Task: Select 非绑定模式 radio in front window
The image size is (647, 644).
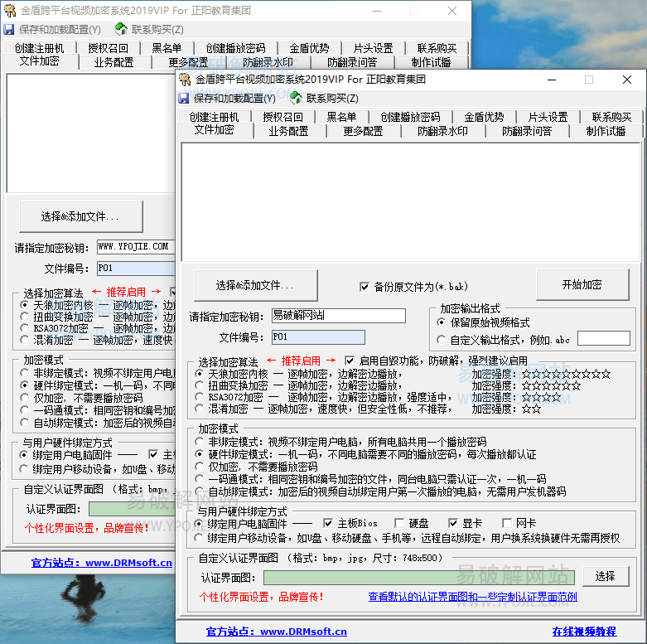Action: pos(200,442)
